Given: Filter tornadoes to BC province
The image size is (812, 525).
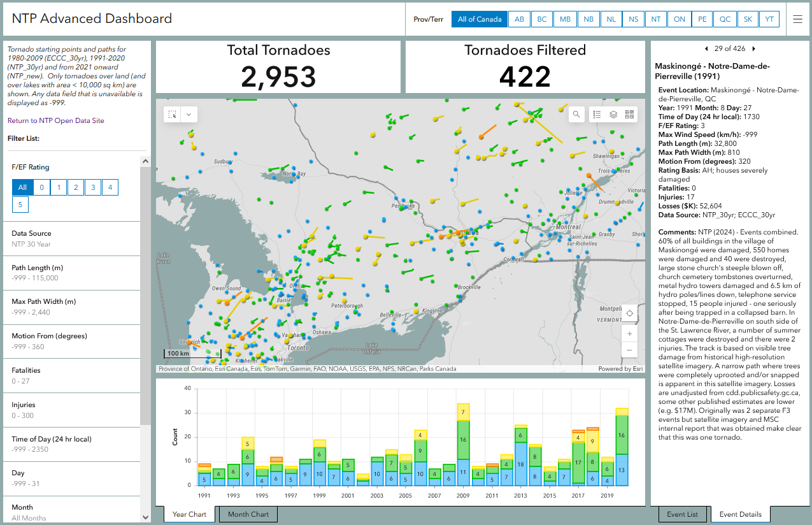Looking at the screenshot, I should tap(542, 19).
